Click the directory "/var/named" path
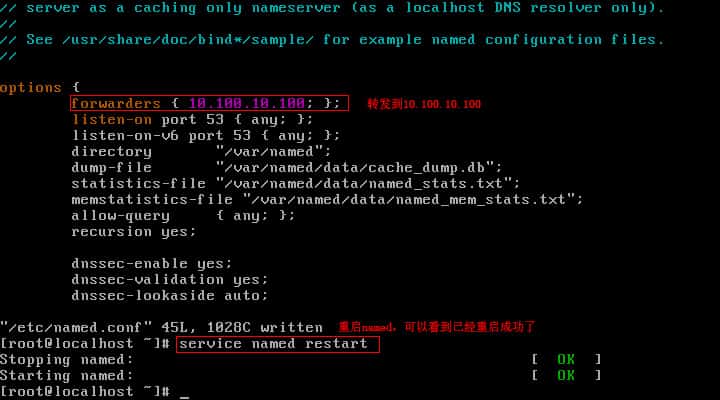 point(273,152)
